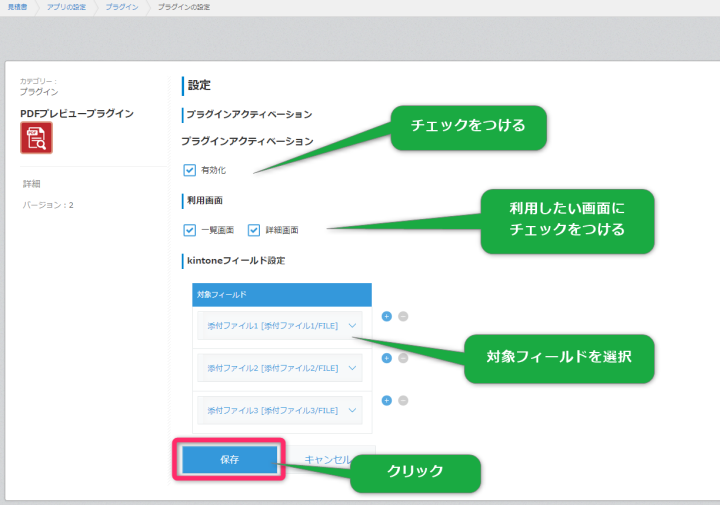Navigate to アプリの設定 breadcrumb
This screenshot has width=720, height=505.
(x=65, y=7)
